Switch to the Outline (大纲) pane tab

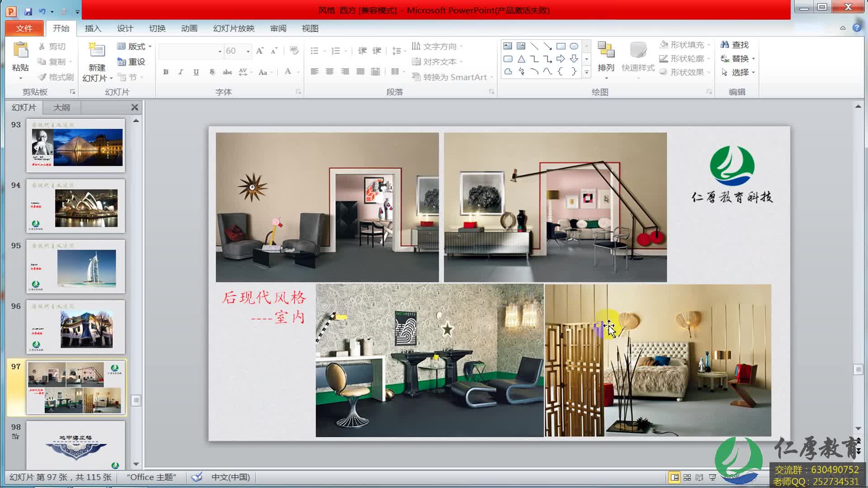pyautogui.click(x=61, y=107)
